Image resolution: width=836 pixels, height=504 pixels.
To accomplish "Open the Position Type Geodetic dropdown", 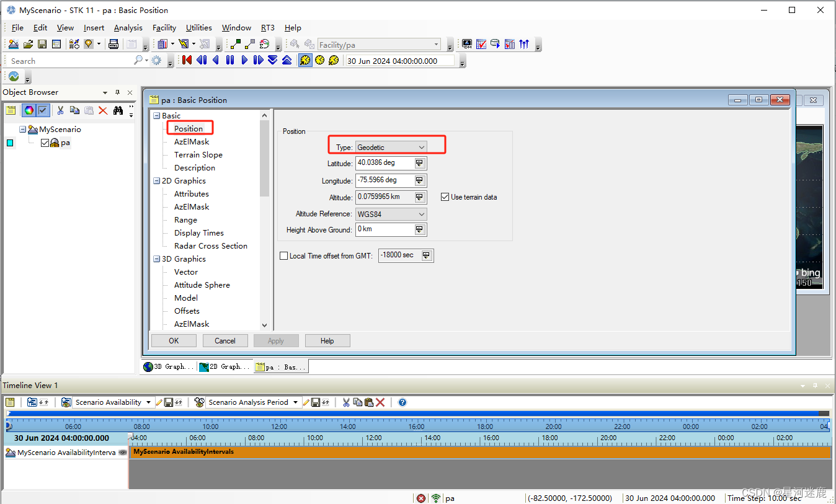I will (x=391, y=147).
